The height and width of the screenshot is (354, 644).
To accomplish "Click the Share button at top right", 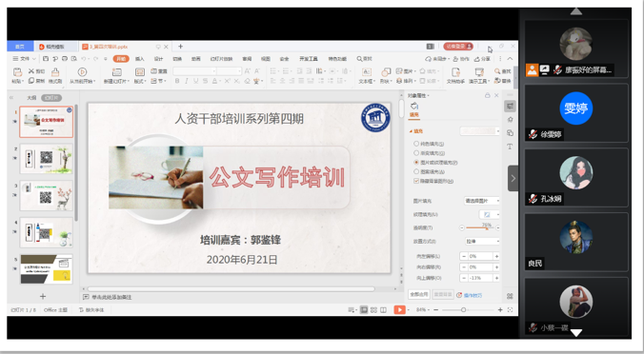I will (x=483, y=59).
